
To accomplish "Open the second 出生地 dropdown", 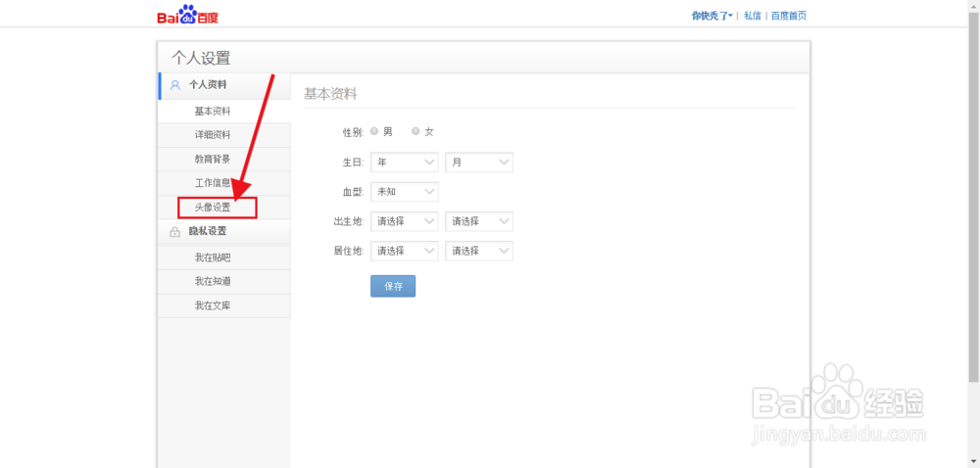I will pos(479,221).
